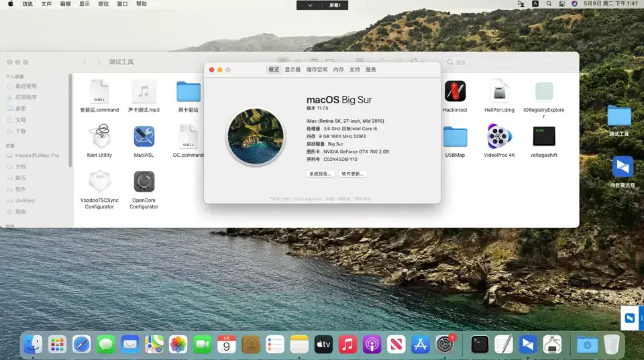This screenshot has height=360, width=644.
Task: Open the 网卡驱动 folder
Action: 189,92
